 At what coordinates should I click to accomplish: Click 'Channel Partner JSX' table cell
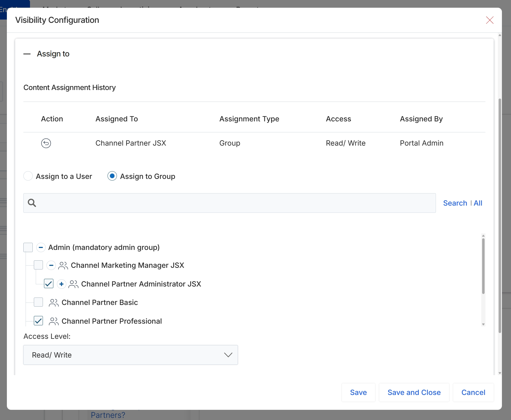tap(131, 143)
